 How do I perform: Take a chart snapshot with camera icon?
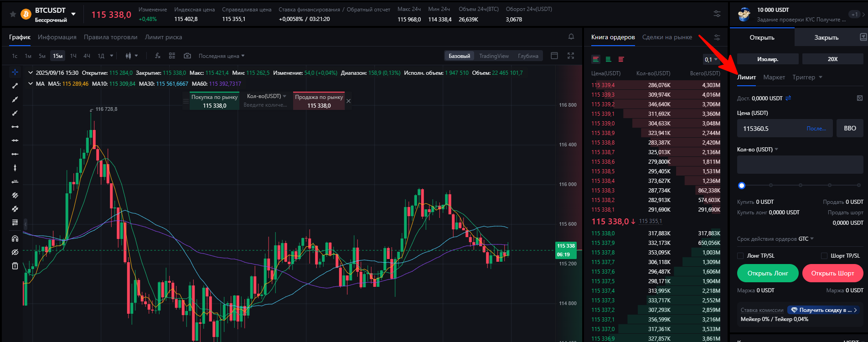click(x=187, y=56)
